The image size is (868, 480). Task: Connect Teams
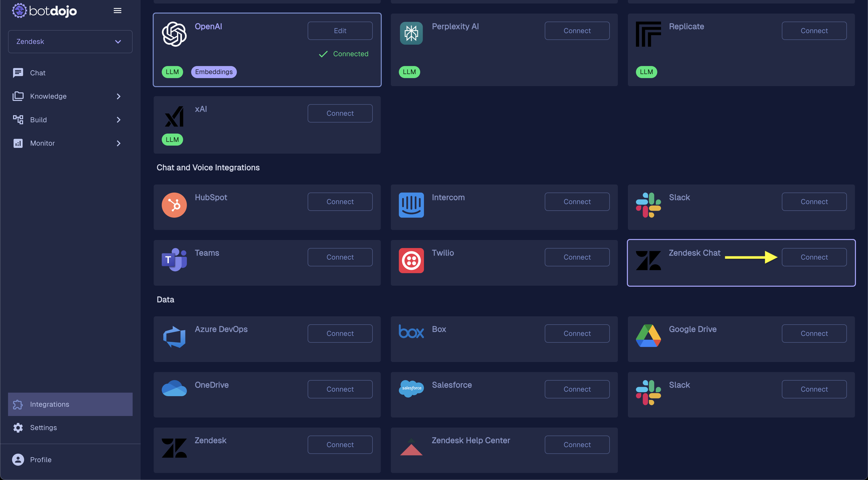pyautogui.click(x=340, y=257)
